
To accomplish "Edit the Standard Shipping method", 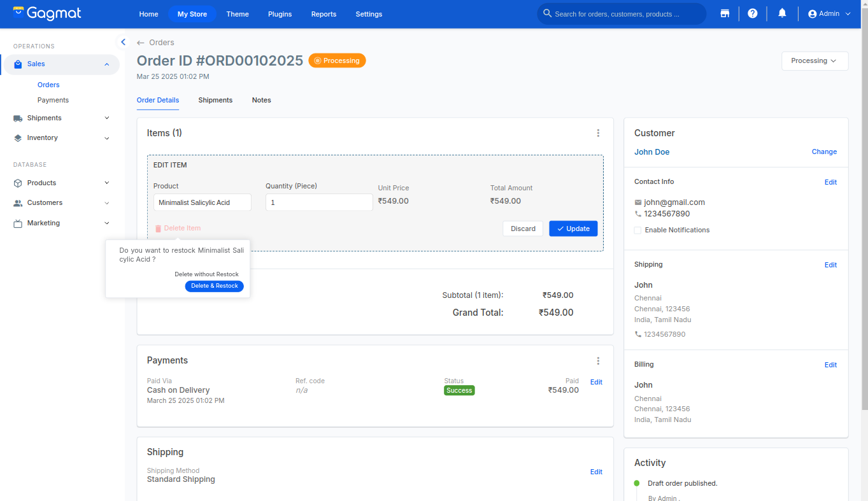I will click(x=596, y=472).
